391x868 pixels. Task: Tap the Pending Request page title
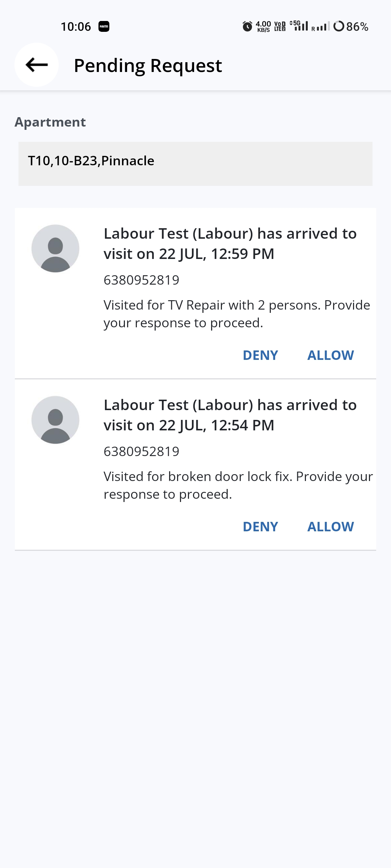coord(148,65)
